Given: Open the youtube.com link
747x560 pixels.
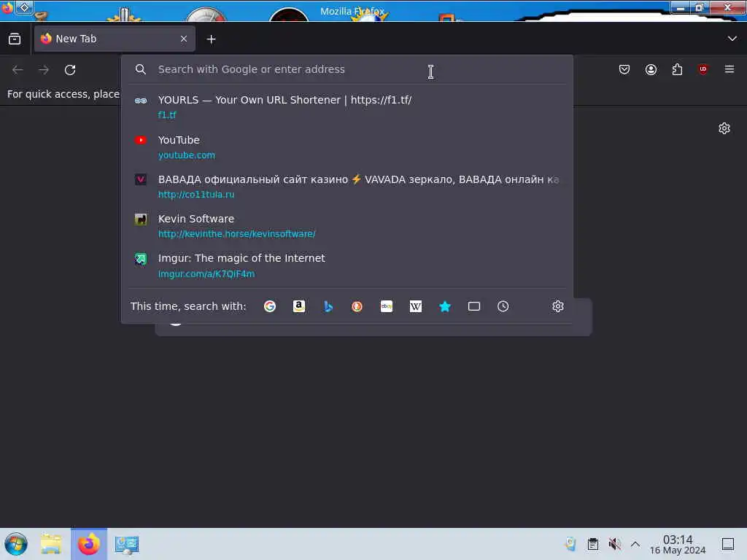Looking at the screenshot, I should click(186, 155).
